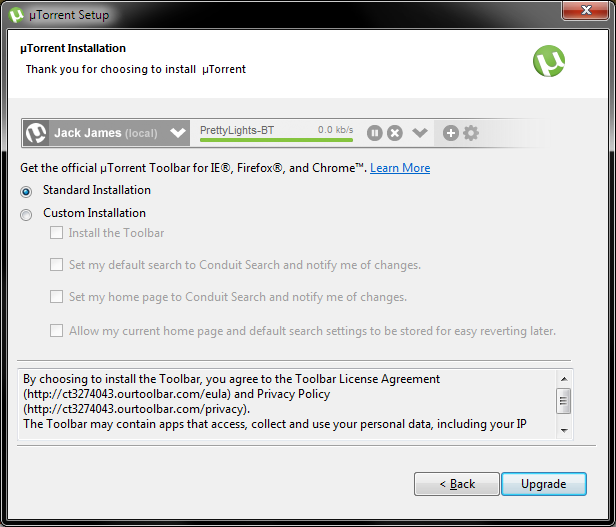Click the µTorrent logo in toolbar preview
616x527 pixels.
pyautogui.click(x=36, y=133)
